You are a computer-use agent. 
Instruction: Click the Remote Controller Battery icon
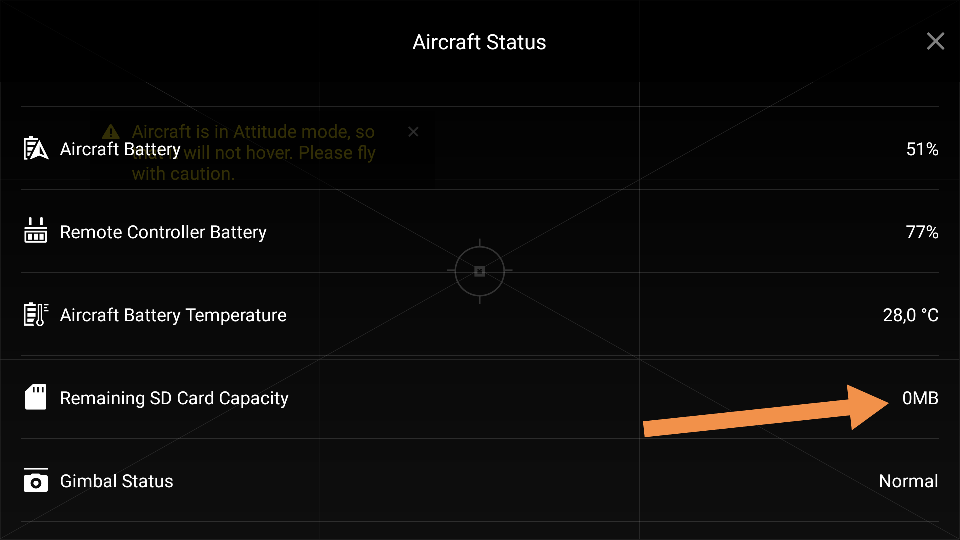[x=36, y=231]
